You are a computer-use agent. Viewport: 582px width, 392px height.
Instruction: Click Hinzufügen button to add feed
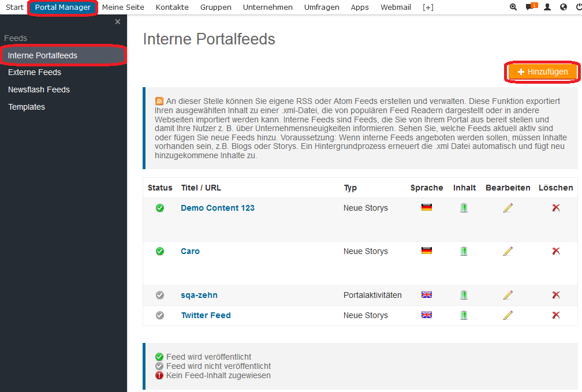[542, 72]
